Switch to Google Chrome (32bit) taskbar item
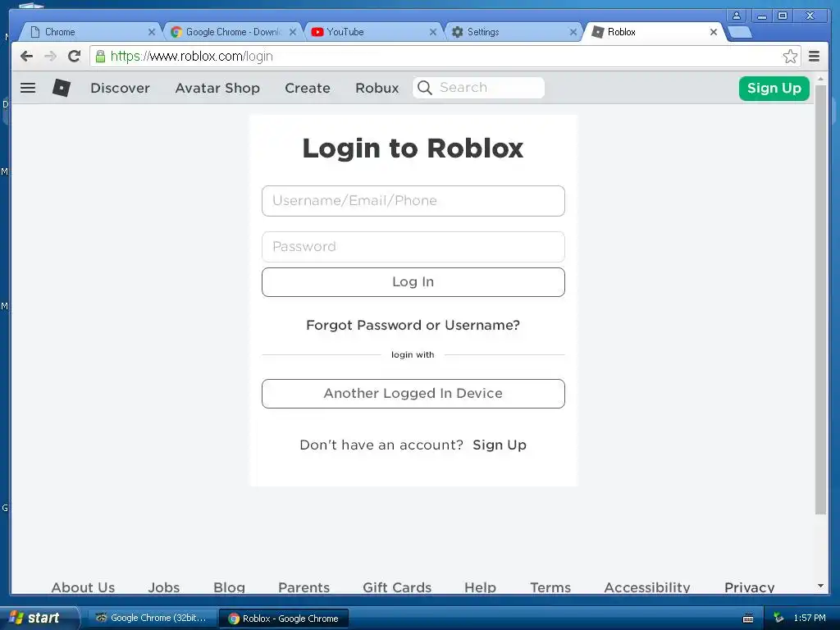This screenshot has height=630, width=840. point(151,619)
